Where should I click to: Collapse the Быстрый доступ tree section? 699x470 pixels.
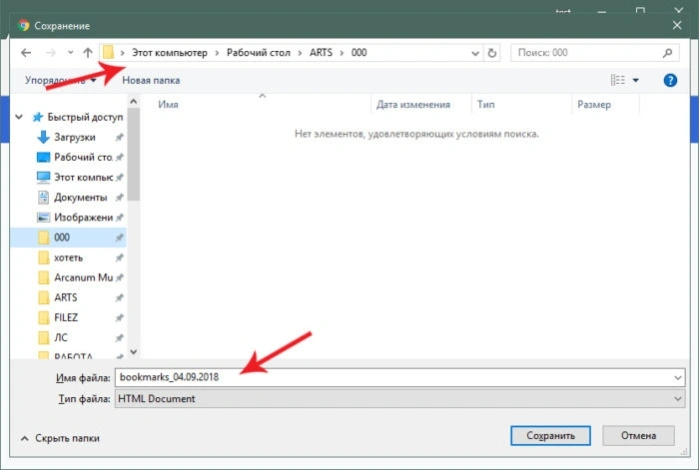click(19, 117)
